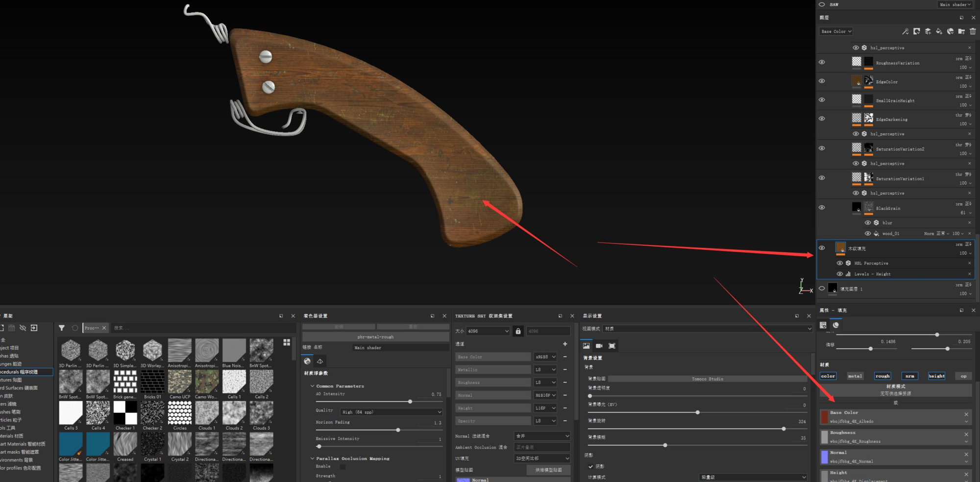
Task: Switch to the material tab in Properties panel
Action: (x=836, y=325)
